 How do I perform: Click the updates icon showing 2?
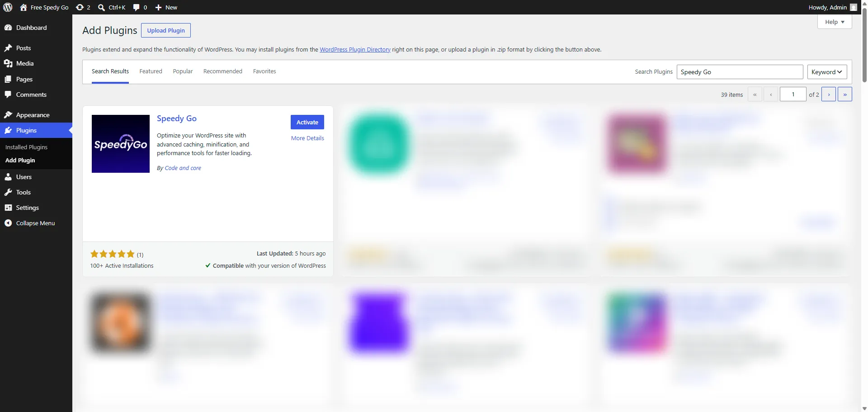pos(80,7)
